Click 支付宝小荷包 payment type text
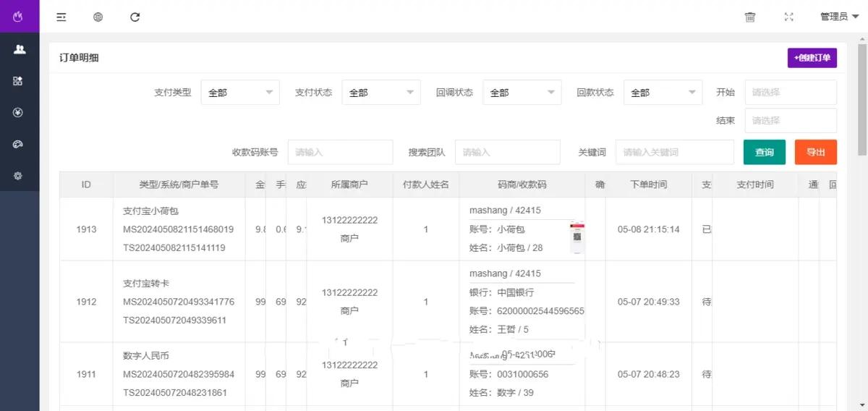 [x=150, y=211]
